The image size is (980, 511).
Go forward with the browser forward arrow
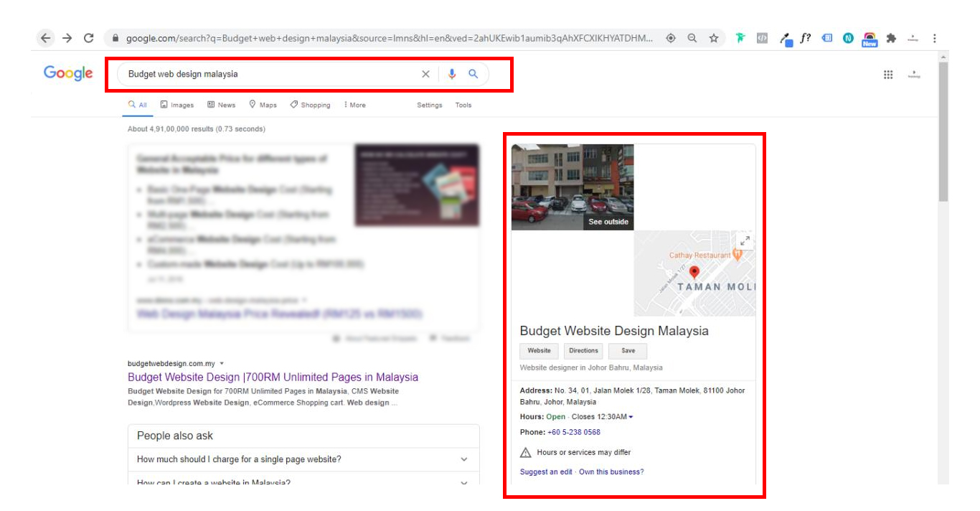pyautogui.click(x=67, y=38)
